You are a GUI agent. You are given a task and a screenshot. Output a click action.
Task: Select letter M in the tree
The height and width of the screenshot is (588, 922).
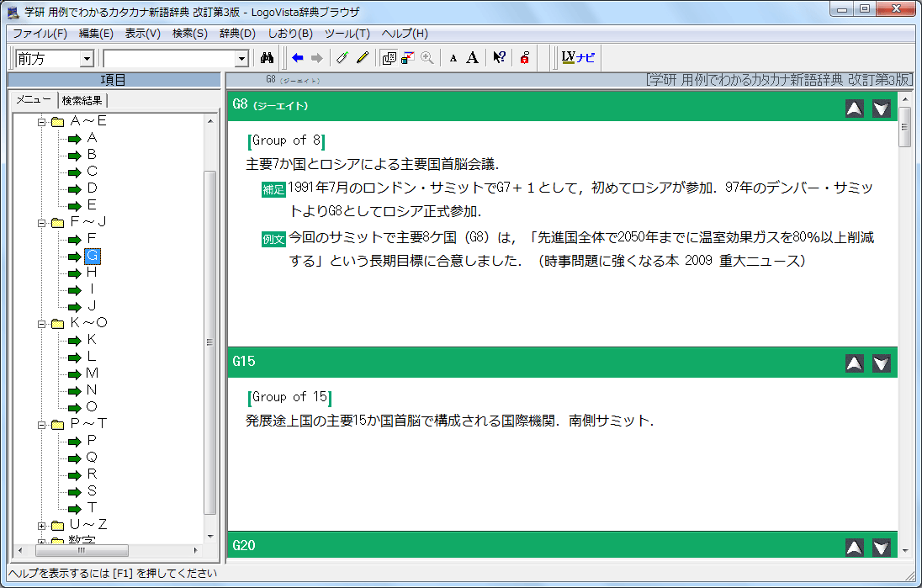[x=93, y=373]
